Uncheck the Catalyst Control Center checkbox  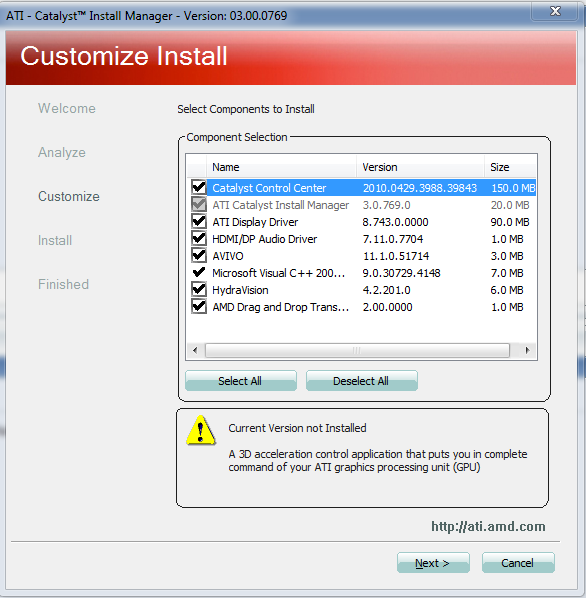coord(199,187)
